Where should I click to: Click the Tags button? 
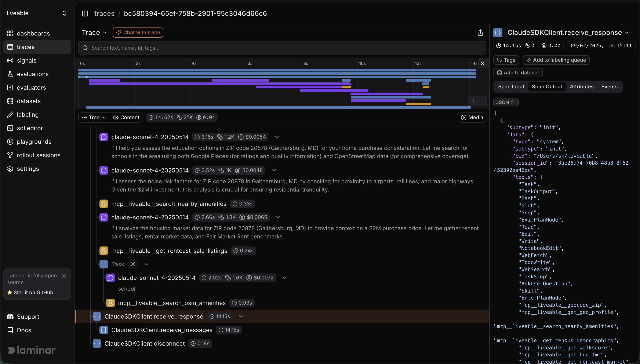(506, 60)
